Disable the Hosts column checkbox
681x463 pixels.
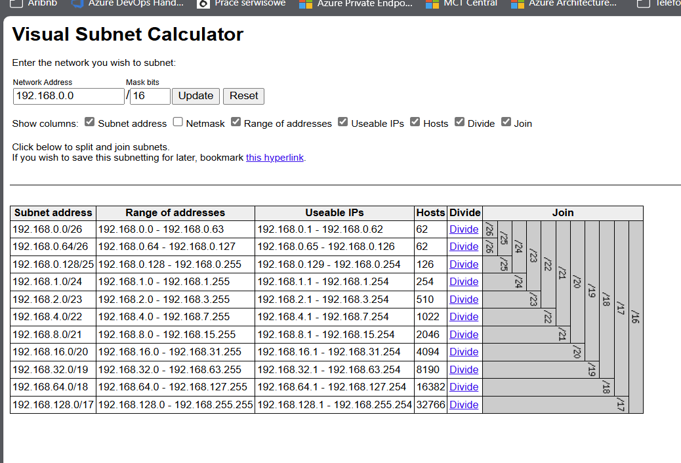[x=415, y=123]
